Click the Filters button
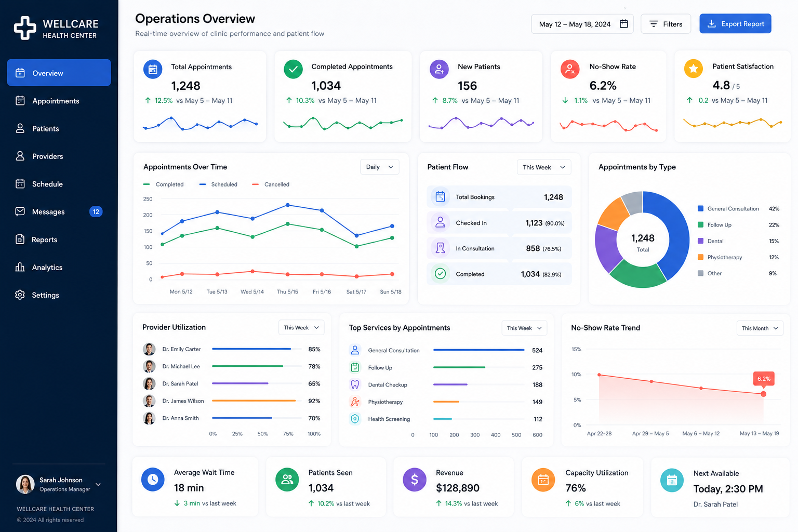 666,24
